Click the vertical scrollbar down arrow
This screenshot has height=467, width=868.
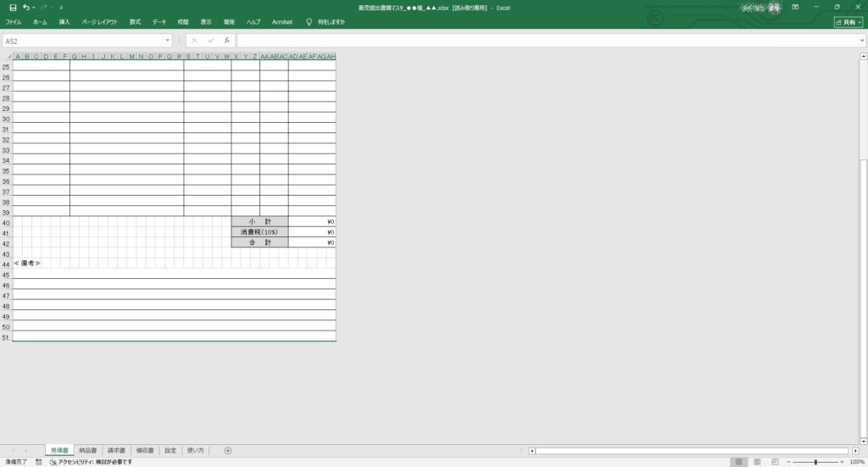pos(863,441)
